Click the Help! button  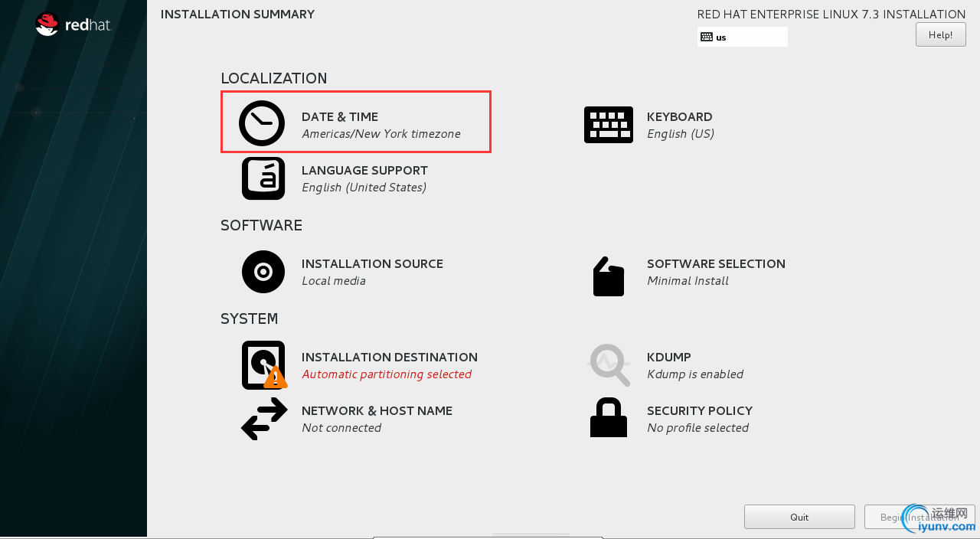click(941, 34)
